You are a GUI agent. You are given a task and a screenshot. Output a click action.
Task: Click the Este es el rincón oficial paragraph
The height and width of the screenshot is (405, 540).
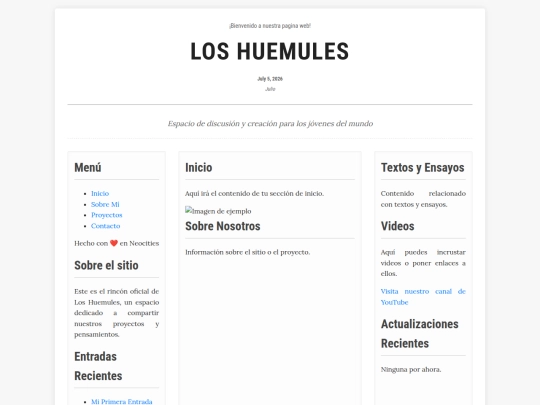coord(117,313)
